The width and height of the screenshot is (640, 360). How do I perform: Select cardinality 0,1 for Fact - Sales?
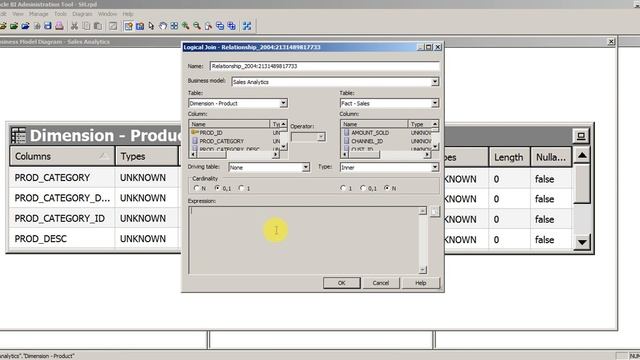click(363, 188)
